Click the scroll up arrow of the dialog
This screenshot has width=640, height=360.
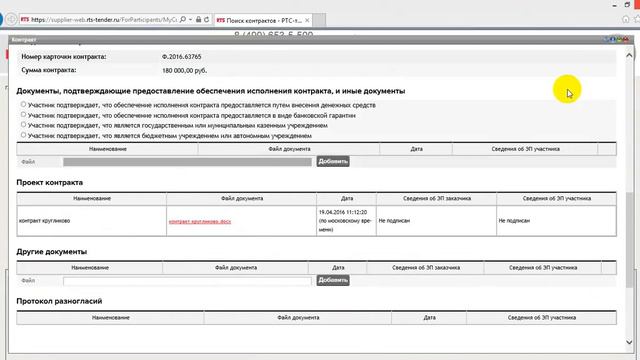tap(629, 56)
